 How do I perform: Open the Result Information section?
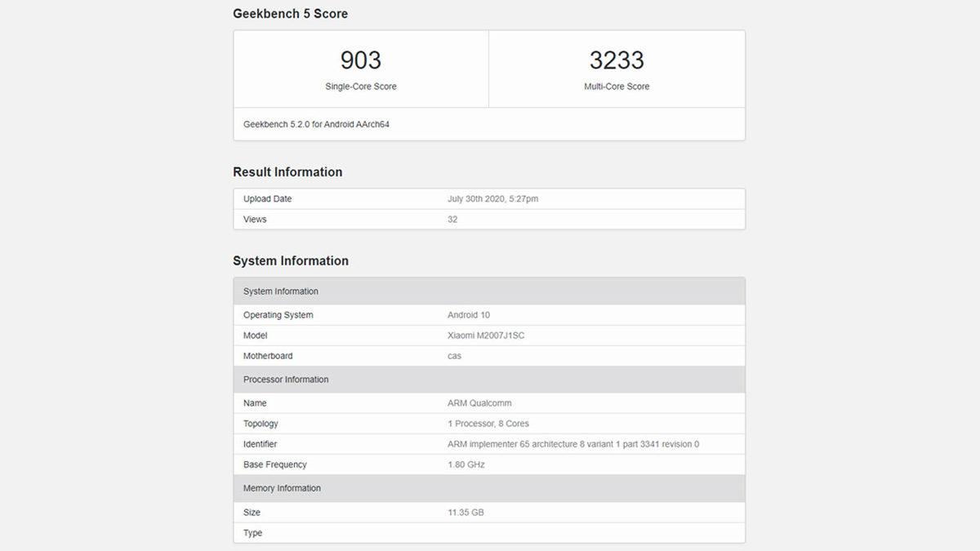click(x=287, y=171)
